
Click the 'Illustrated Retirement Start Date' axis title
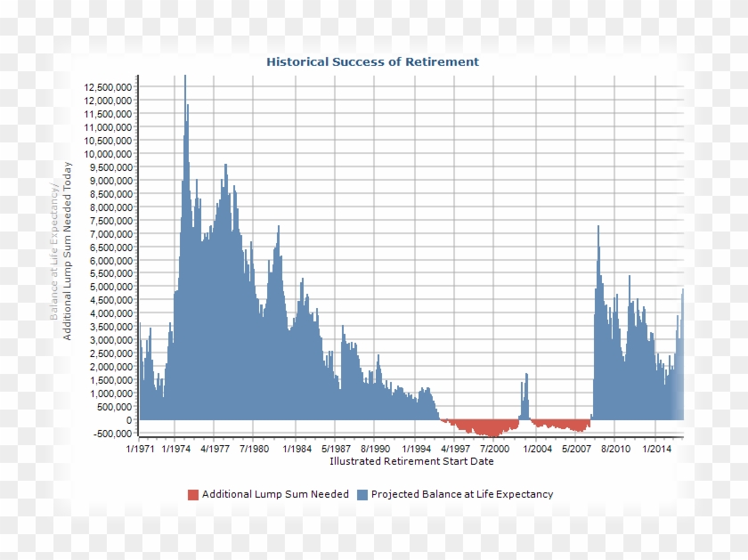click(x=413, y=462)
